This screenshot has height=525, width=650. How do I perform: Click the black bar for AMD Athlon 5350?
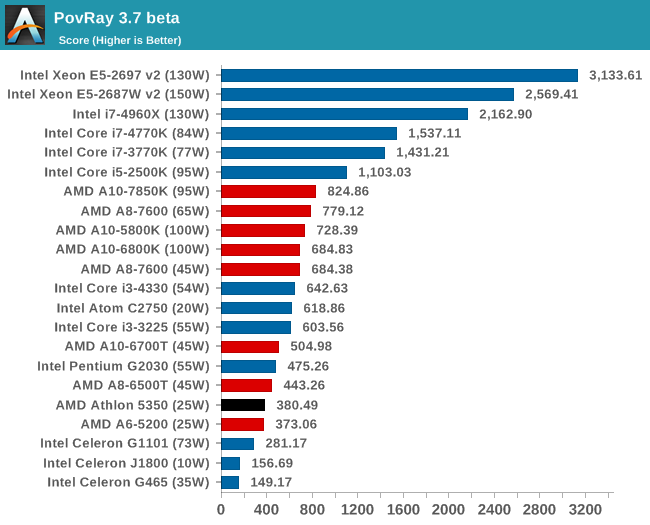(243, 405)
